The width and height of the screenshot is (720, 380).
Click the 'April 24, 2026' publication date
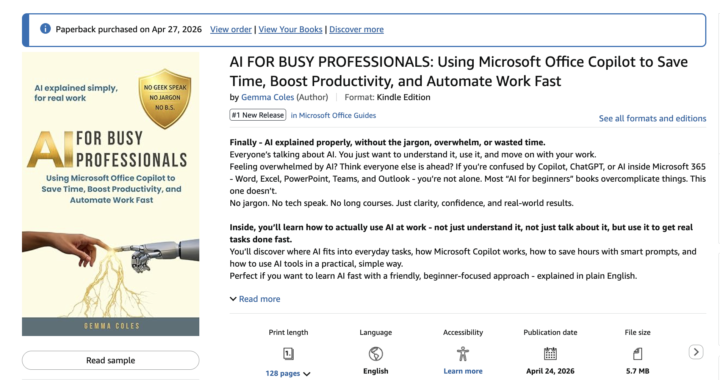[x=550, y=371]
